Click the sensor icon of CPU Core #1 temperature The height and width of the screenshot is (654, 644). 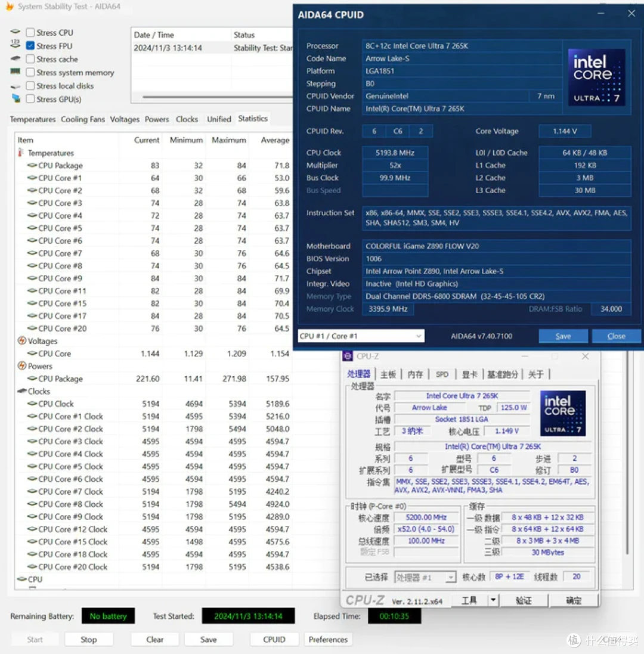point(32,178)
